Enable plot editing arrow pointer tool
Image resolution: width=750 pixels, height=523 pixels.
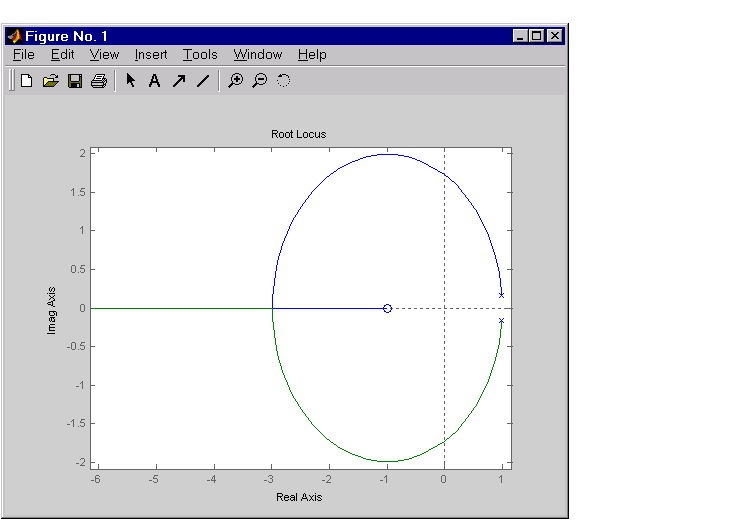pyautogui.click(x=130, y=81)
